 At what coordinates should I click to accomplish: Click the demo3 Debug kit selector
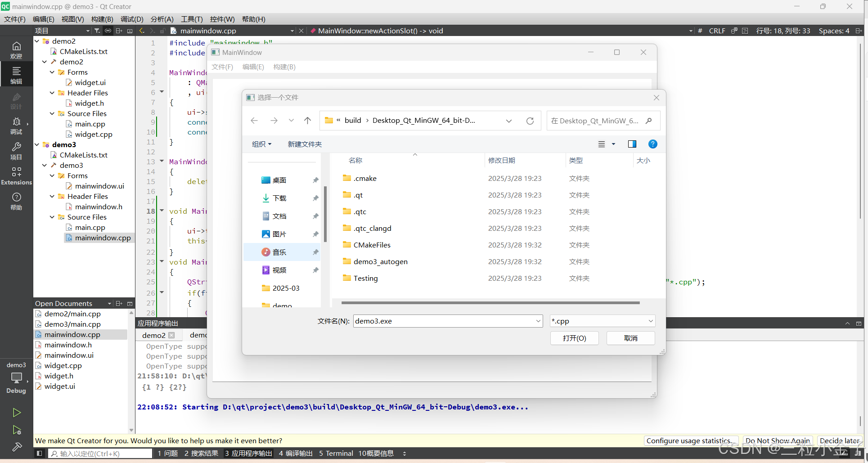tap(16, 378)
